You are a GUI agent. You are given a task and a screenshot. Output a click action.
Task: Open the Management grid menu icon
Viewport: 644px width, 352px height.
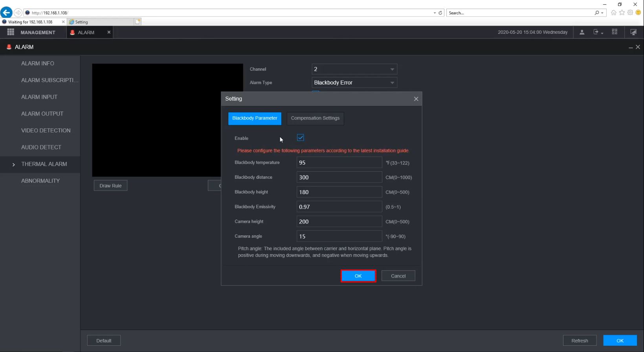click(x=11, y=32)
